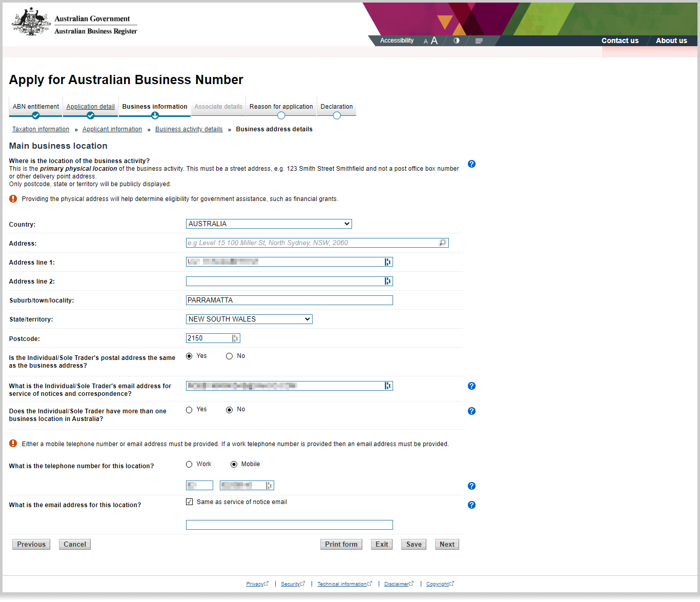Select Work telephone number type
Image resolution: width=700 pixels, height=602 pixels.
[x=189, y=465]
